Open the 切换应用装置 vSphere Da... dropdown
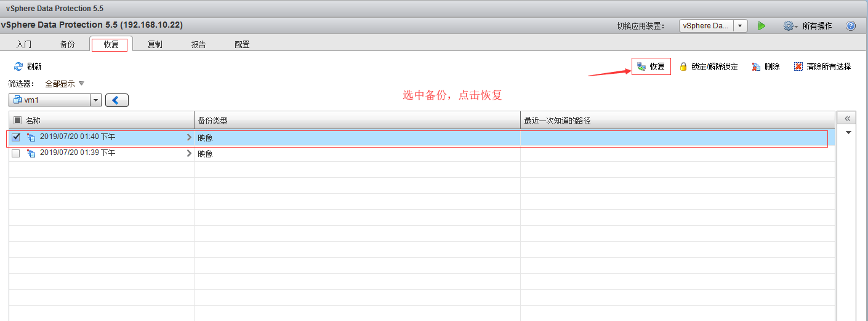The height and width of the screenshot is (321, 868). coord(741,26)
